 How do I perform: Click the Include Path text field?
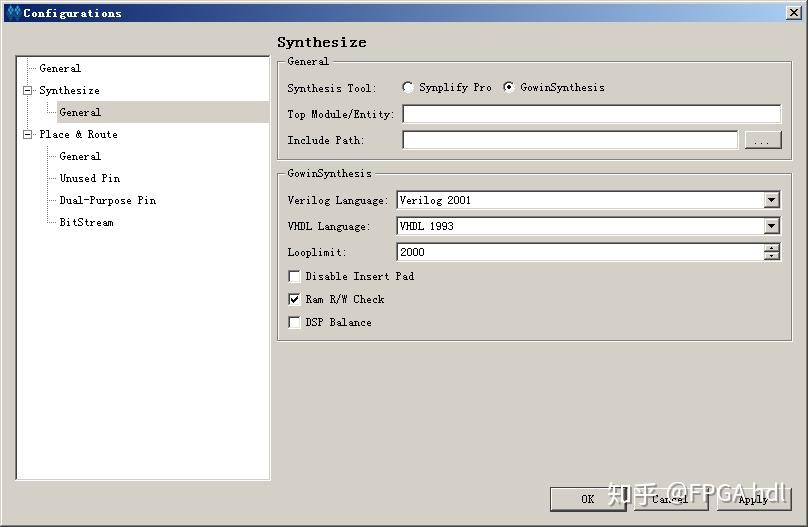570,140
